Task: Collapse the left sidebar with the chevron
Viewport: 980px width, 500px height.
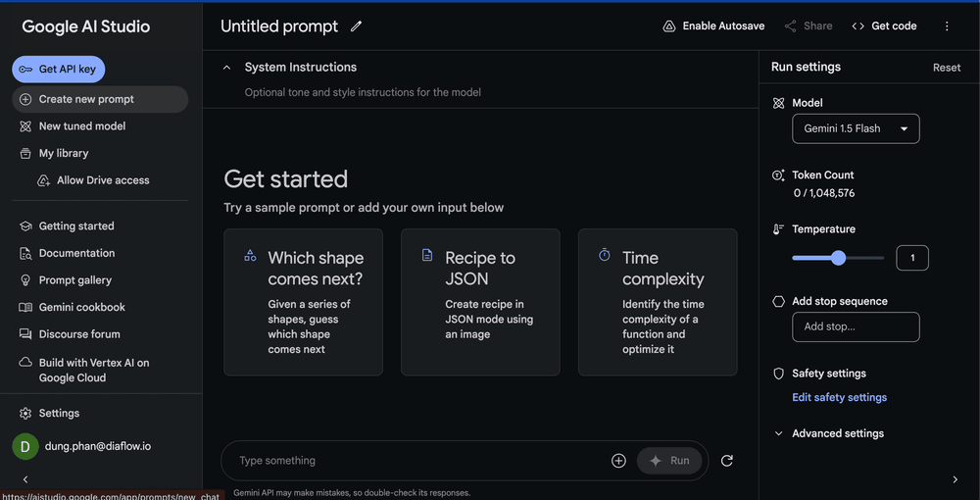Action: click(x=25, y=479)
